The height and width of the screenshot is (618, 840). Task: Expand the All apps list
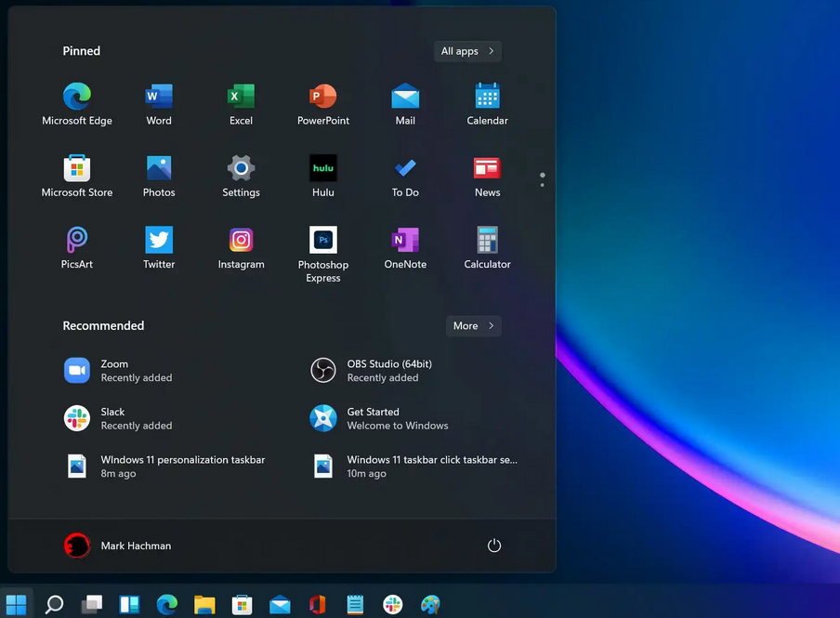[x=467, y=51]
